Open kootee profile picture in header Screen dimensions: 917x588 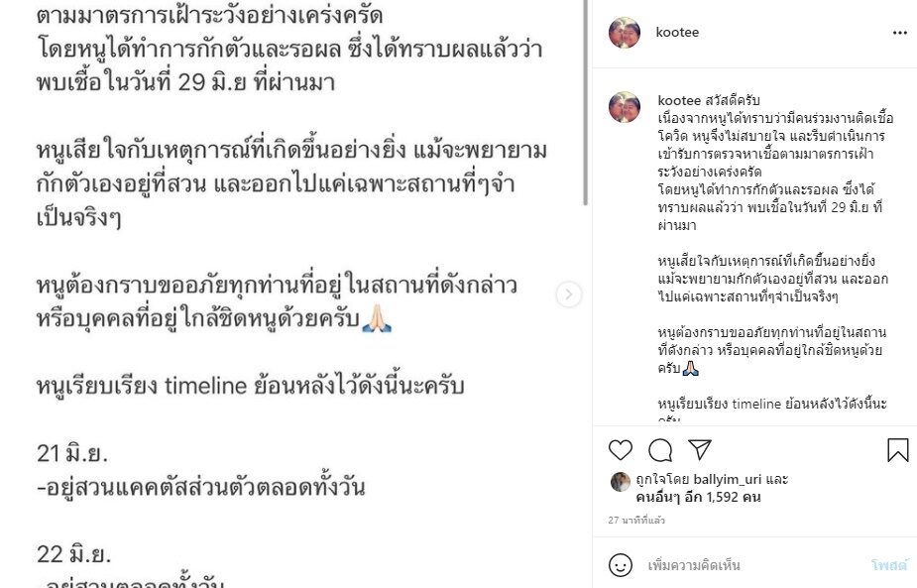click(625, 32)
